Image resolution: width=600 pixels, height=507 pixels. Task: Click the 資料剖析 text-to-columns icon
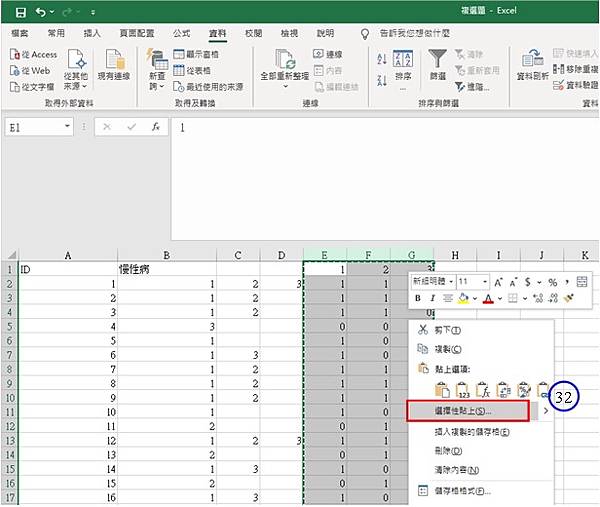(x=532, y=59)
